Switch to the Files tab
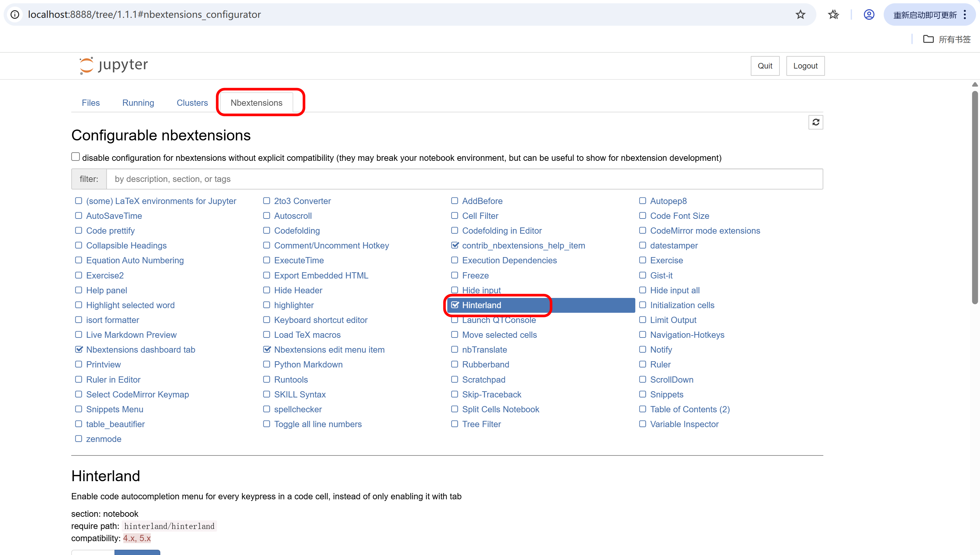Screen dimensions: 980x555 (91, 103)
